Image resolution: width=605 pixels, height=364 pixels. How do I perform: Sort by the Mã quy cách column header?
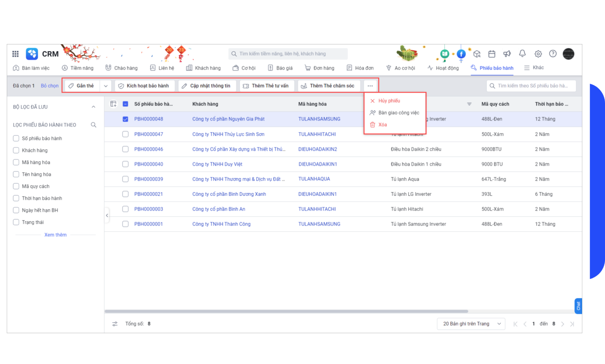pos(495,104)
